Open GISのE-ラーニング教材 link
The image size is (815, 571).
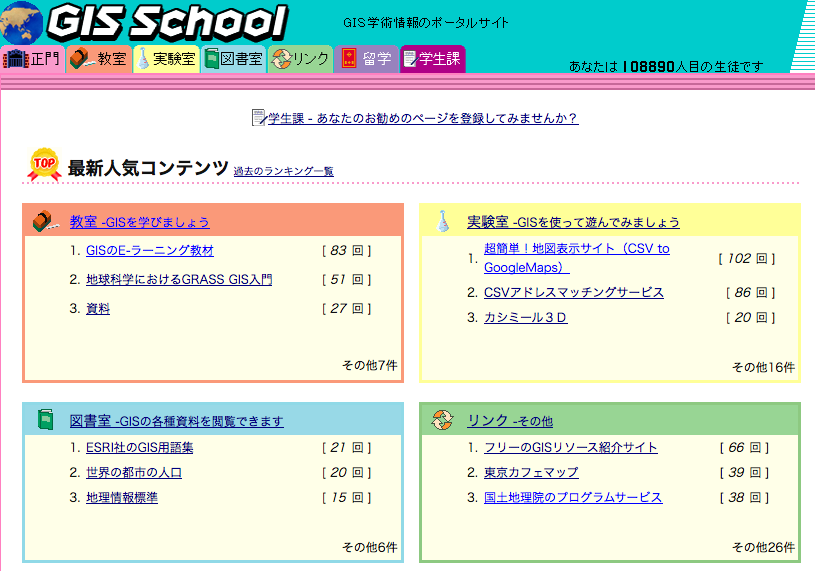coord(150,250)
